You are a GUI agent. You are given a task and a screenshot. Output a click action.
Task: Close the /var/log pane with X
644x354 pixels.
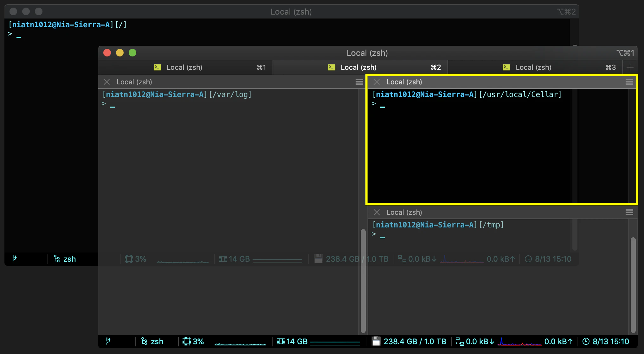(x=107, y=82)
